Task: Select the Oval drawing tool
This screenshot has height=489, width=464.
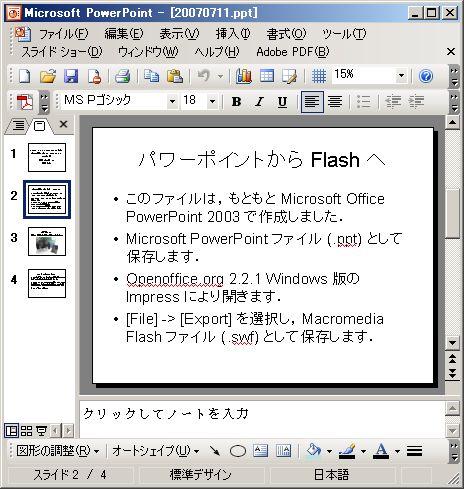Action: tap(238, 451)
